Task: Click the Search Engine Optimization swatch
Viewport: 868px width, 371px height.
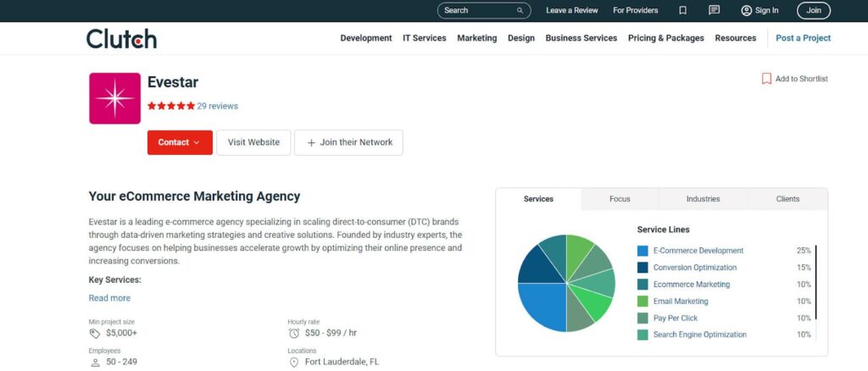Action: point(643,335)
